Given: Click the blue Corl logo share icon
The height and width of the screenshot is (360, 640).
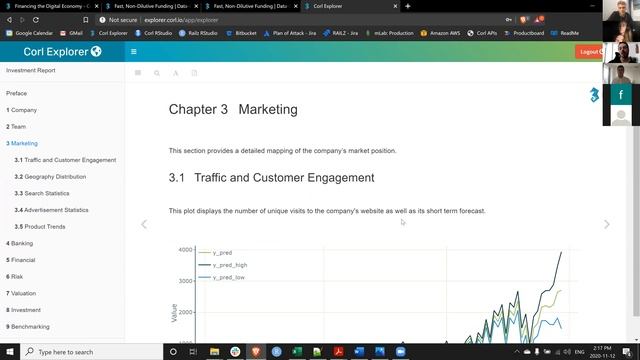Looking at the screenshot, I should pyautogui.click(x=594, y=95).
